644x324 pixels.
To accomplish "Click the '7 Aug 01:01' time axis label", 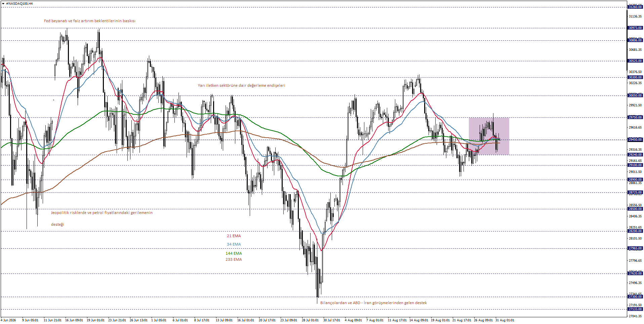I will click(x=375, y=320).
